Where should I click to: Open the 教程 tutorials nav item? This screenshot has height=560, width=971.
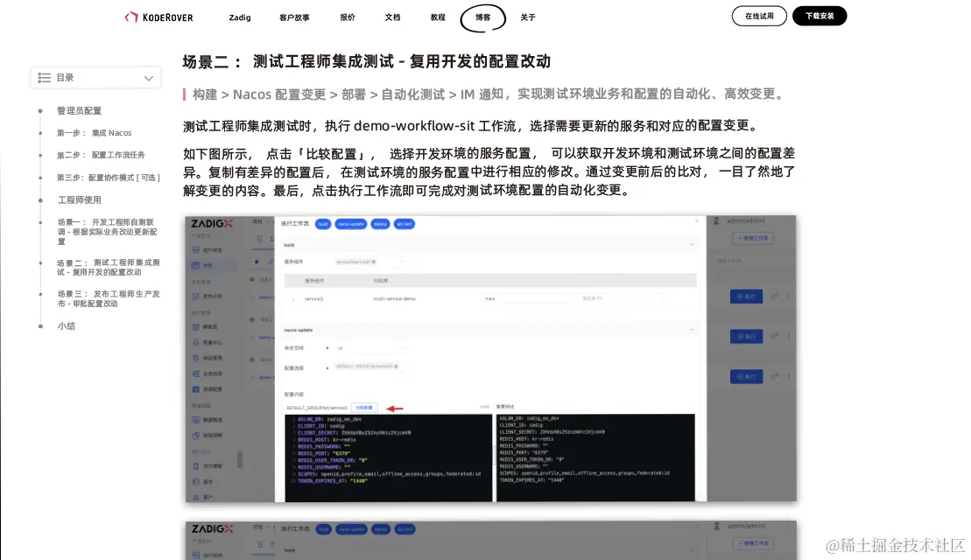click(x=438, y=17)
